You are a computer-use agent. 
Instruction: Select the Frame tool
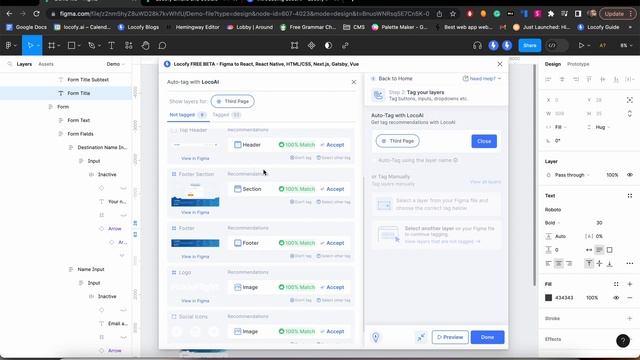point(51,46)
